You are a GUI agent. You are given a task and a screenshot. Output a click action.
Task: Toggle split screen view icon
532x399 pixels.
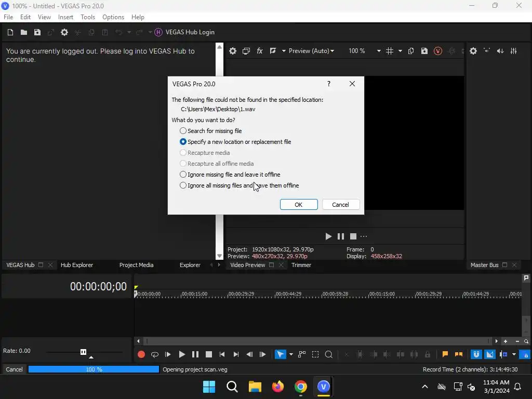pyautogui.click(x=273, y=51)
